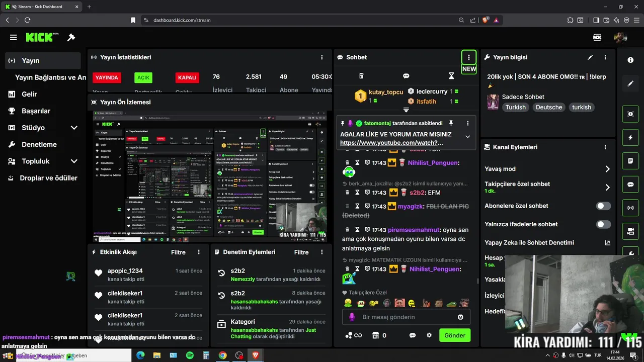Viewport: 644px width, 362px height.
Task: Open the profile avatar in the top right
Action: (x=620, y=37)
